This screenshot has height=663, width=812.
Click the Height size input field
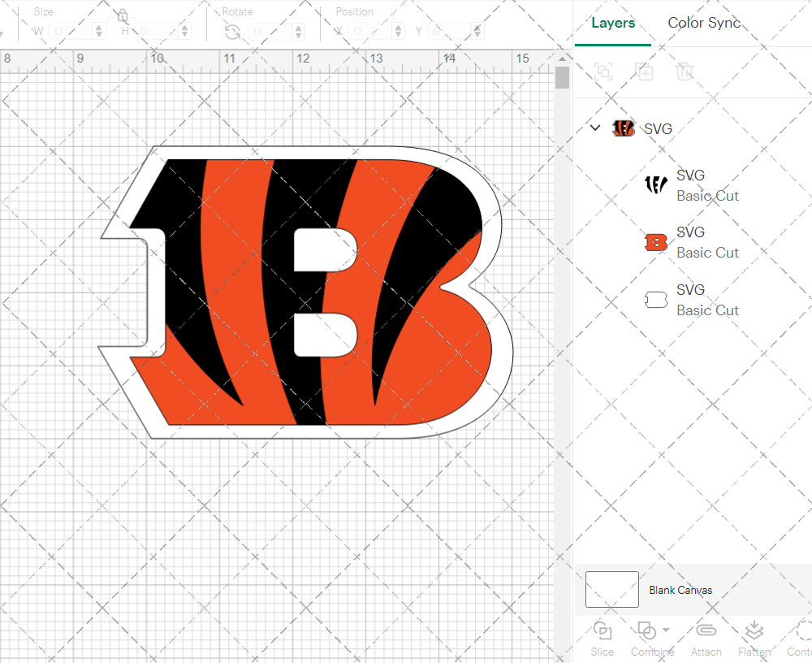pyautogui.click(x=158, y=32)
